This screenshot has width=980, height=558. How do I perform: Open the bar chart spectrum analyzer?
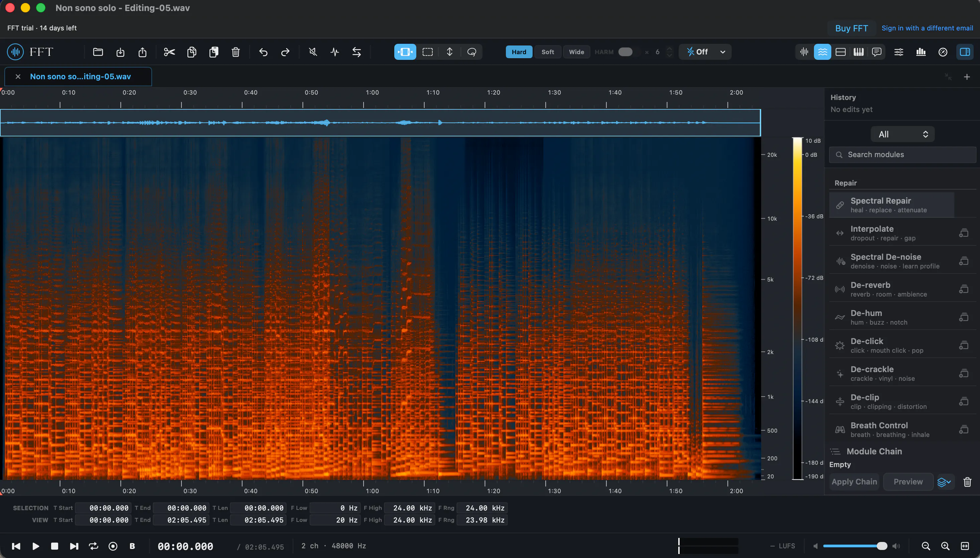click(x=921, y=52)
